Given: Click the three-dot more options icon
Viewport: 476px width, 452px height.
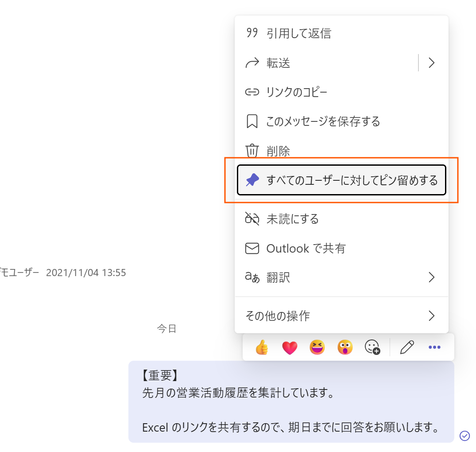Looking at the screenshot, I should tap(434, 348).
